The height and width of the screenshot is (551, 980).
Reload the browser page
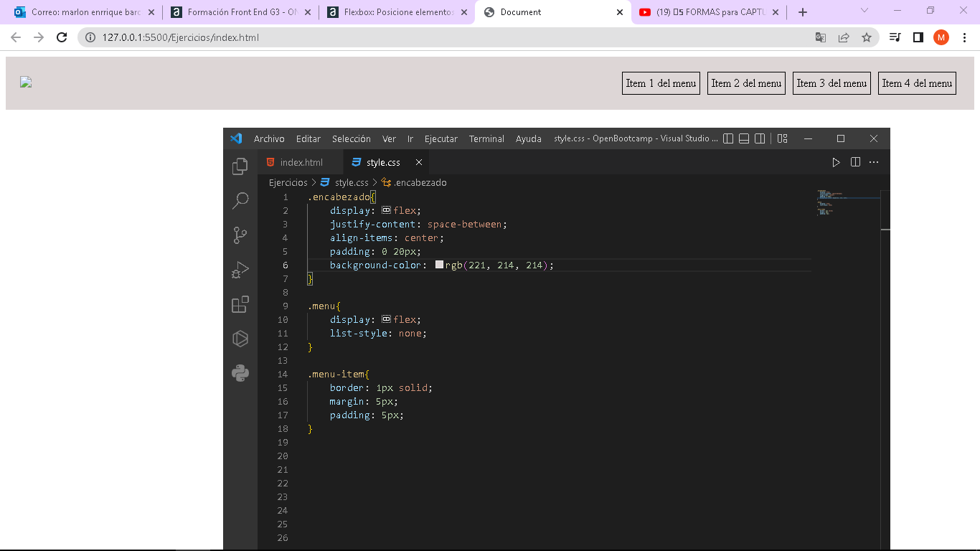point(62,37)
